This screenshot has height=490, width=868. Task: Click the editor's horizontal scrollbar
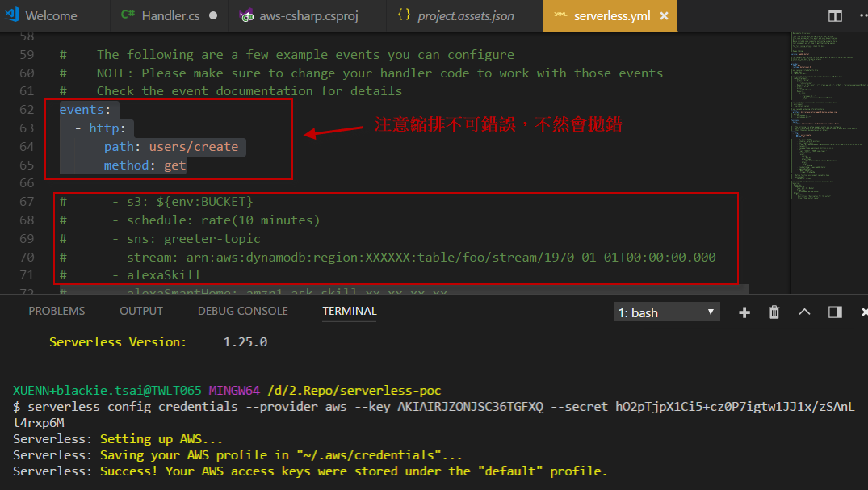point(404,288)
